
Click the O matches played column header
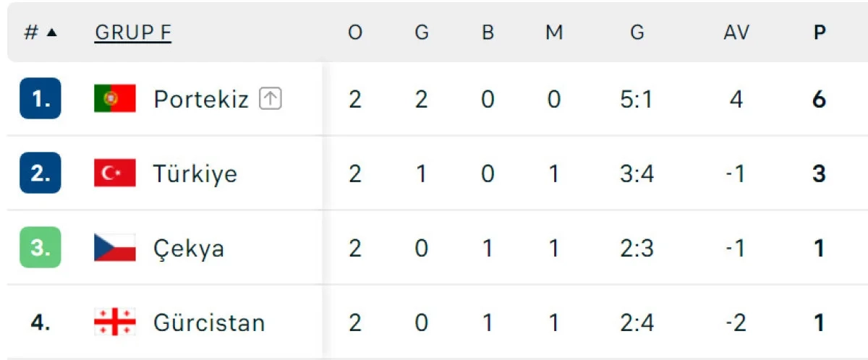coord(354,33)
